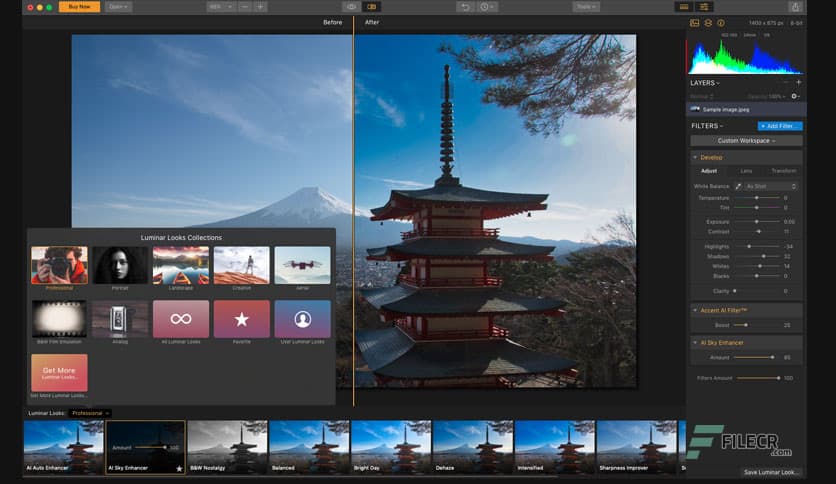Select the Portrait looks collection

click(x=120, y=265)
